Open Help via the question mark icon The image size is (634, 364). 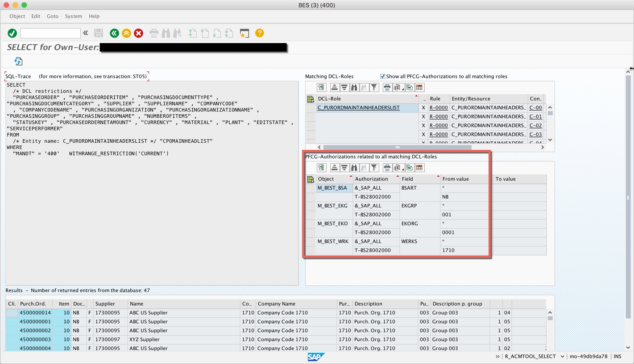259,33
